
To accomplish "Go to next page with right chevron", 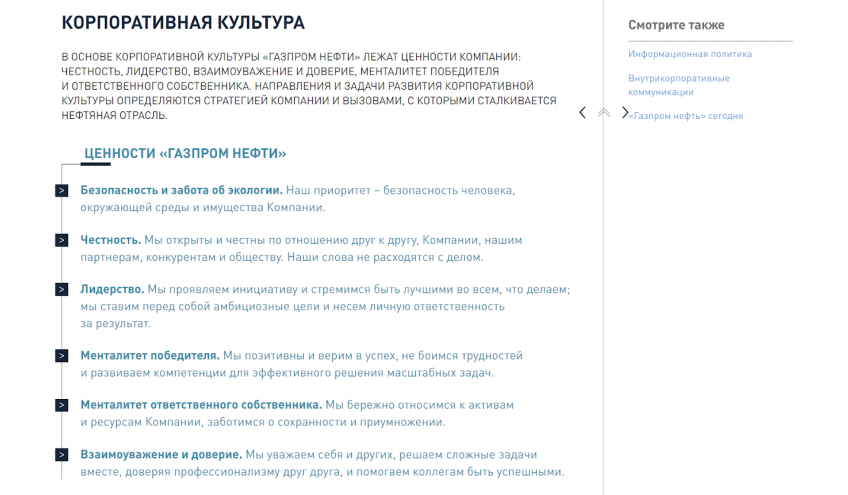I will point(625,113).
